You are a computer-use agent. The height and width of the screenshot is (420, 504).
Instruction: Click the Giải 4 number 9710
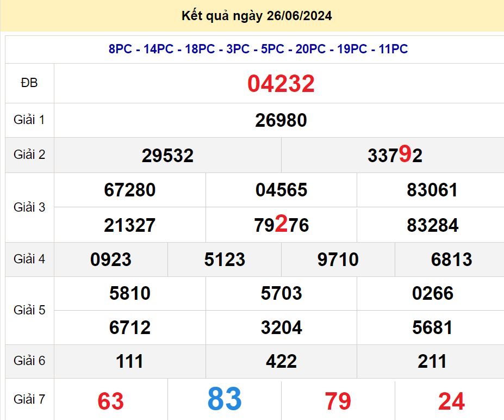coord(338,260)
